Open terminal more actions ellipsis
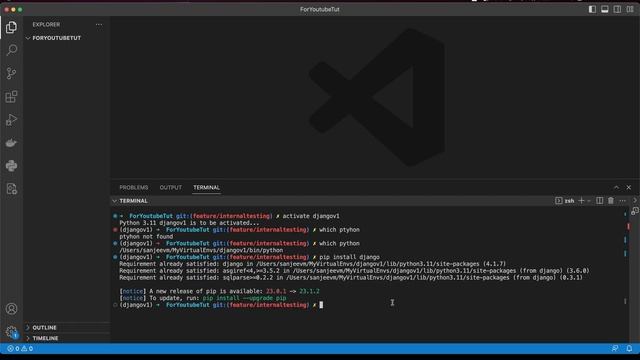The image size is (640, 360). (x=622, y=201)
